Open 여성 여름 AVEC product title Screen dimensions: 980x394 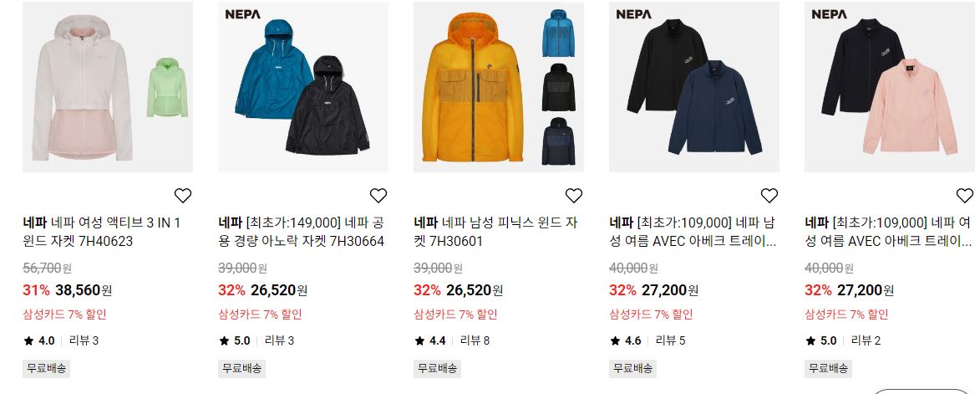coord(889,232)
